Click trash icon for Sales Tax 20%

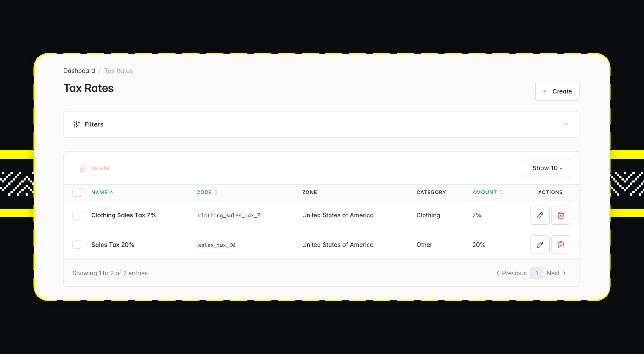point(561,245)
